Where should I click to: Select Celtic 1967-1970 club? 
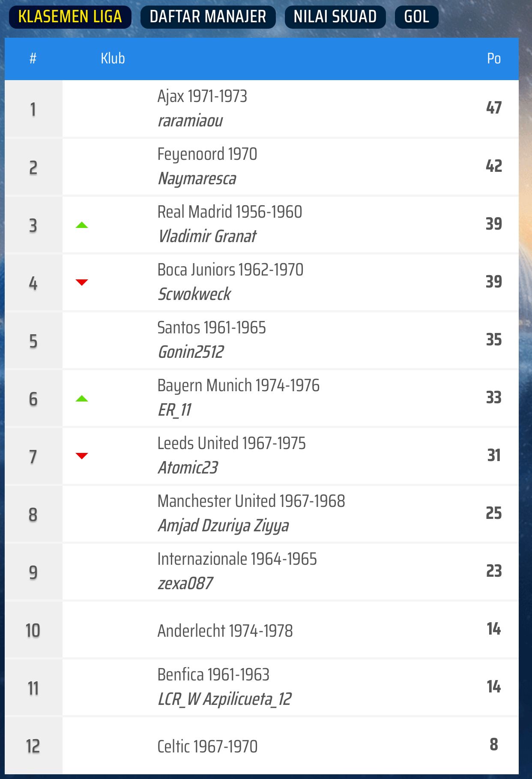207,746
